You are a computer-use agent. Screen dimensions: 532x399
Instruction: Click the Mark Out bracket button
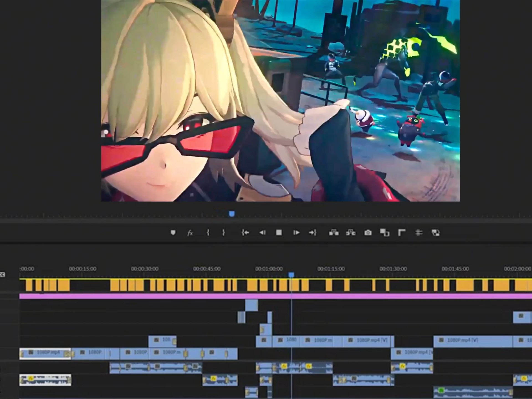pos(224,232)
